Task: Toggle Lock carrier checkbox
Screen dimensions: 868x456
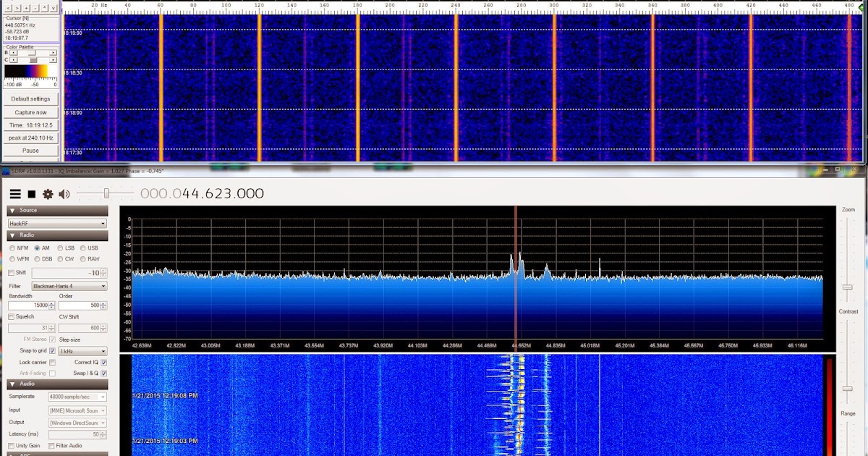Action: (x=52, y=362)
